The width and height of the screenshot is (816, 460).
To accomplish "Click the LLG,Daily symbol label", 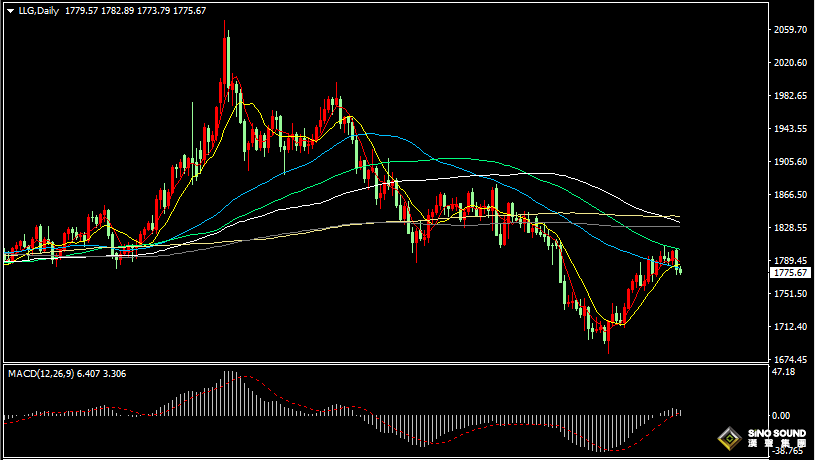I will click(x=39, y=11).
